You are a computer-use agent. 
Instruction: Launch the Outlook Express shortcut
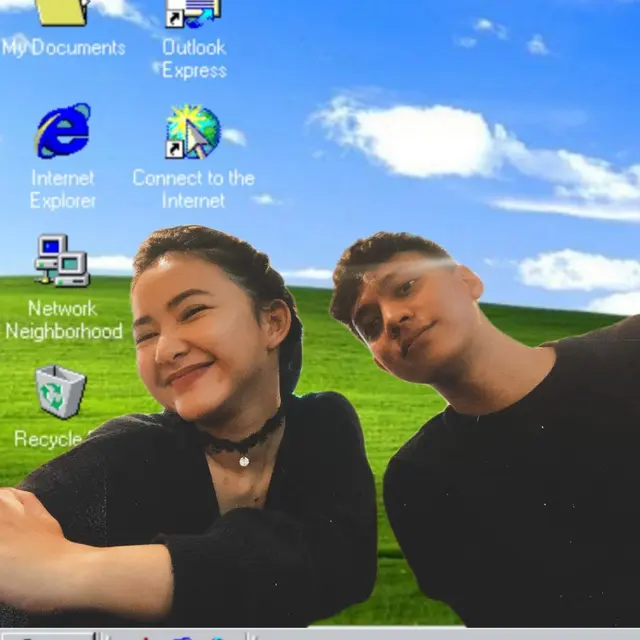click(x=193, y=14)
